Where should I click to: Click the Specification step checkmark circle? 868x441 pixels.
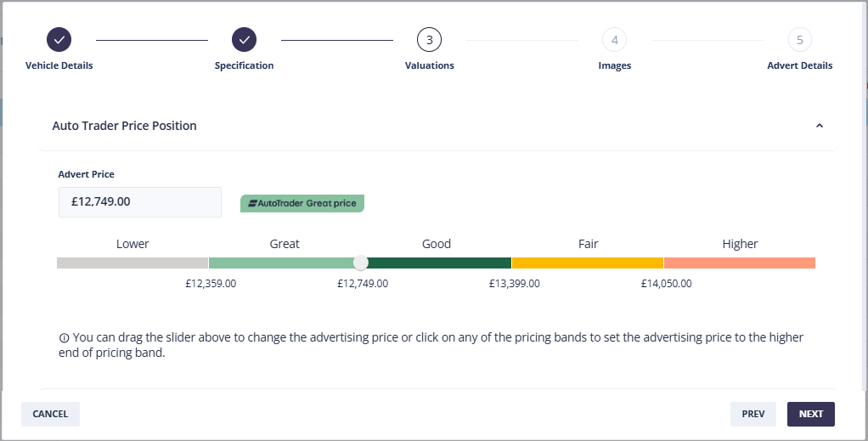point(244,39)
